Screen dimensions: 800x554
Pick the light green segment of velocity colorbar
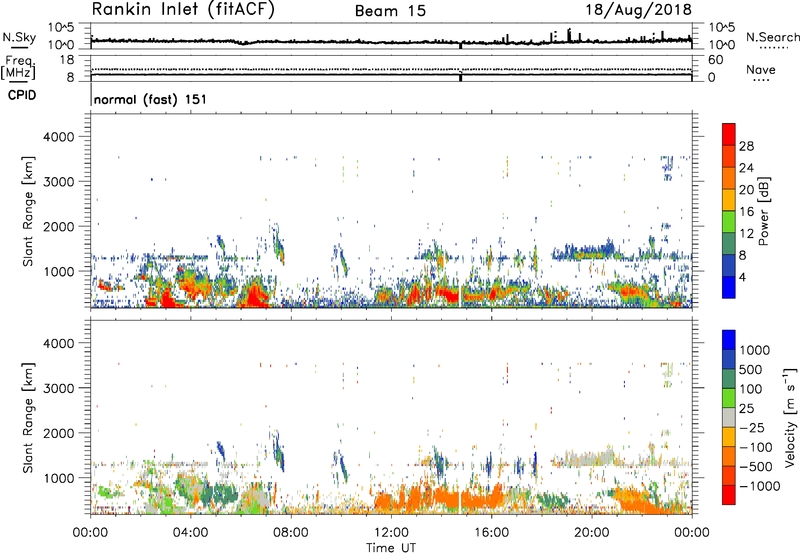pyautogui.click(x=729, y=398)
